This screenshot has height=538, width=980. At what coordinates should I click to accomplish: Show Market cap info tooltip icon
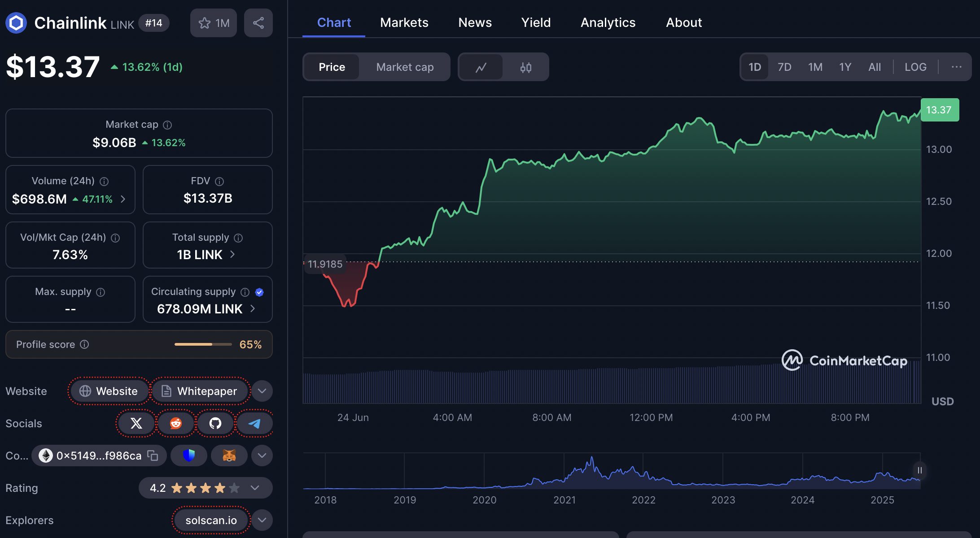click(167, 125)
